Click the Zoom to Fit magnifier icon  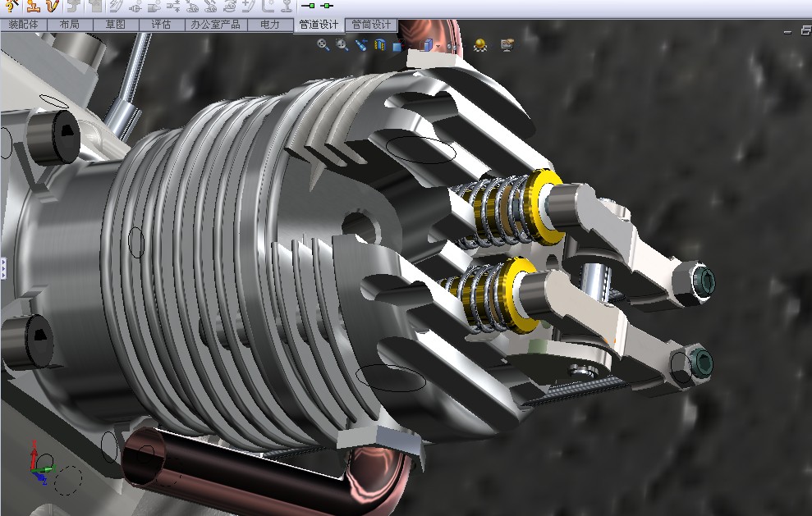323,44
